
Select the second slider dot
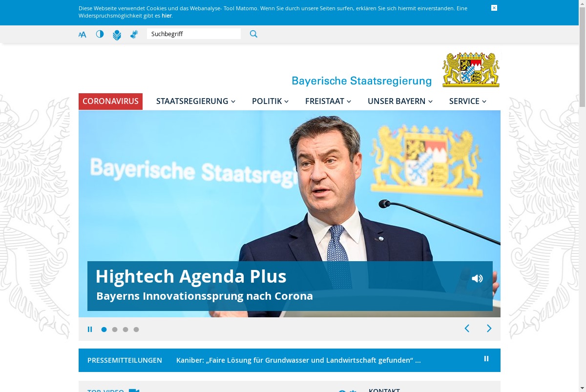[x=115, y=330]
